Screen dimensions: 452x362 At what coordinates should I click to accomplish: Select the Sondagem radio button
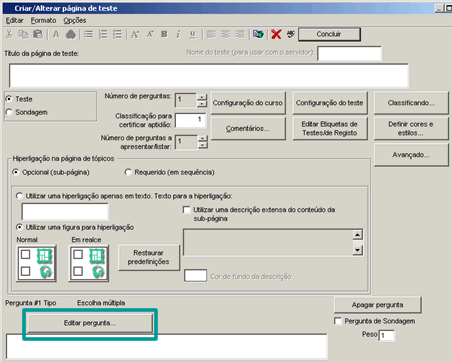coord(9,112)
